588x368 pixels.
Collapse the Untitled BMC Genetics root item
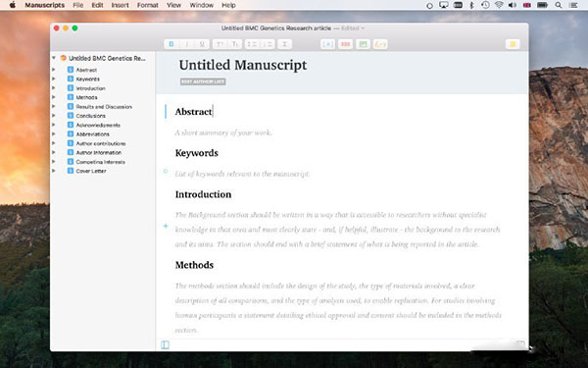(54, 58)
